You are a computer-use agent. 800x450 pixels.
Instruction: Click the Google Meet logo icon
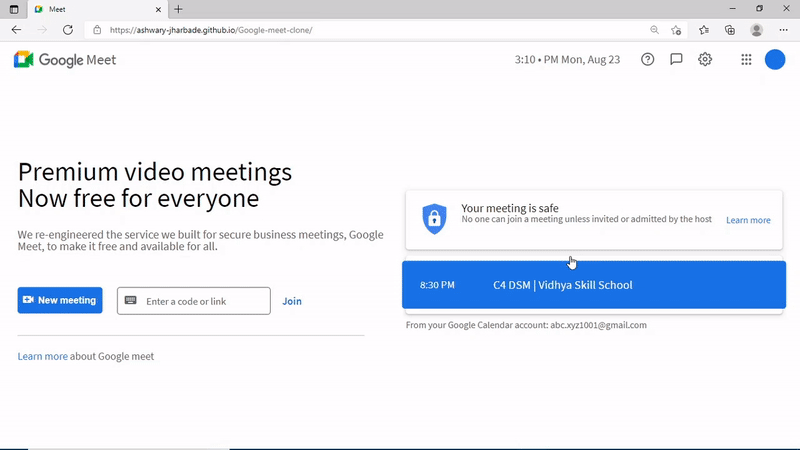coord(23,60)
